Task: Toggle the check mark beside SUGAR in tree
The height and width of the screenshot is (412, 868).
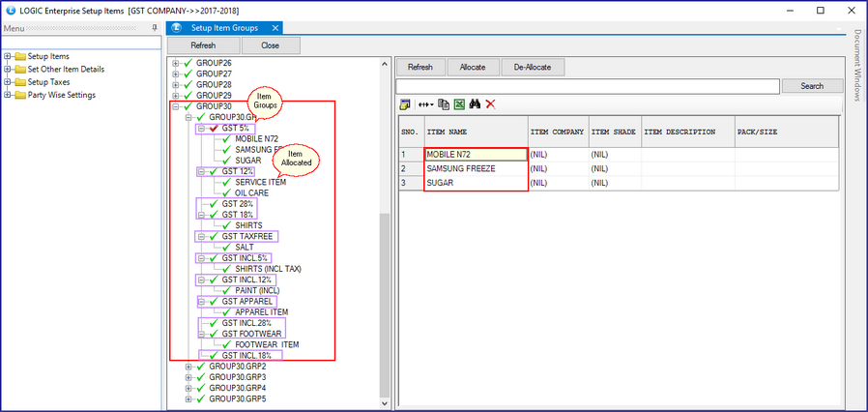Action: coord(226,160)
